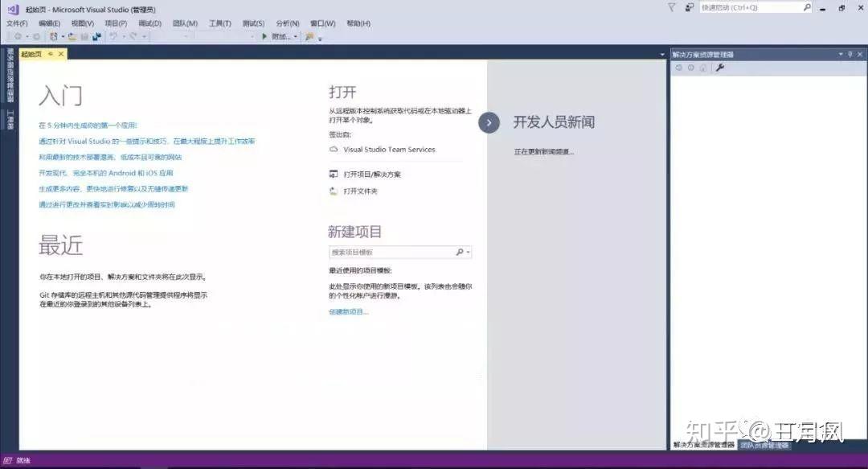This screenshot has height=469, width=868.
Task: Close the 起始页 tab
Action: tap(61, 54)
